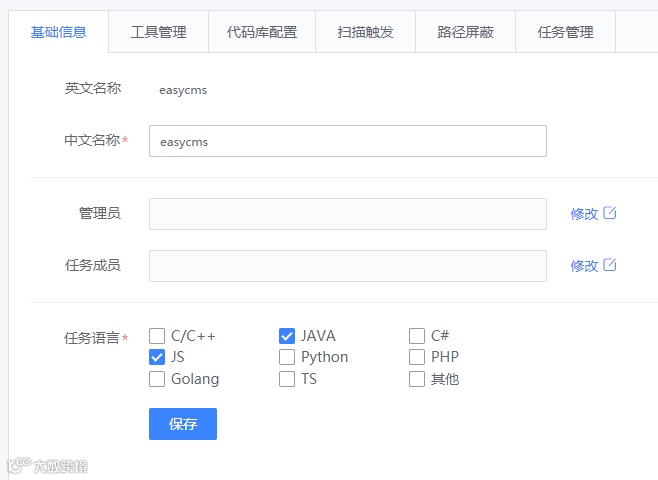Click the 保存 button
Image resolution: width=658 pixels, height=480 pixels.
click(x=183, y=424)
